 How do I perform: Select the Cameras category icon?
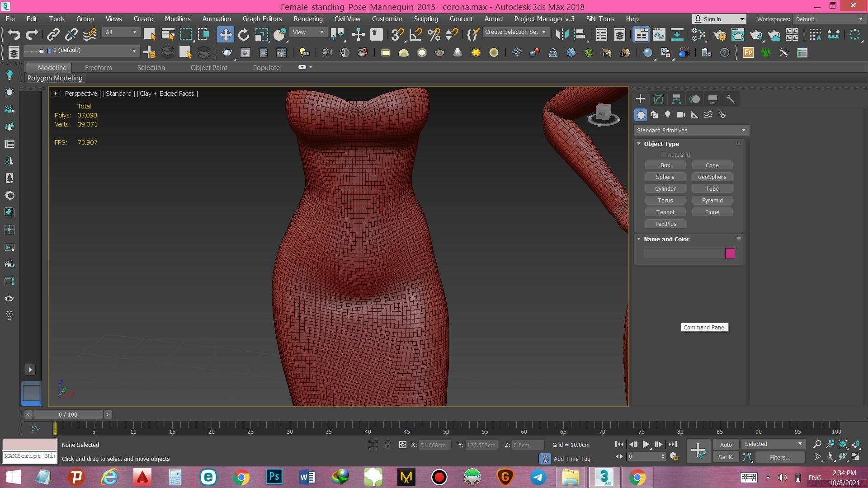(x=681, y=115)
